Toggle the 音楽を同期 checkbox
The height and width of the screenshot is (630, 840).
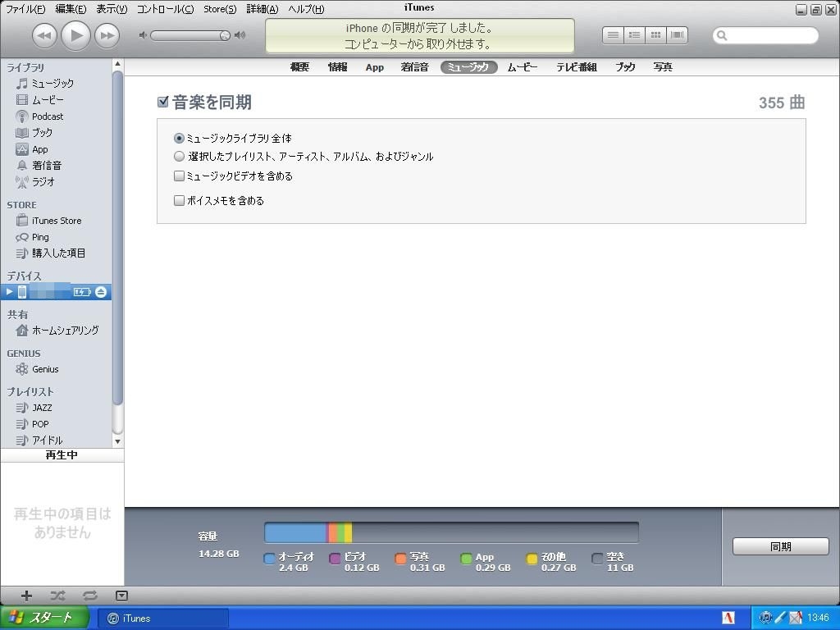point(163,102)
